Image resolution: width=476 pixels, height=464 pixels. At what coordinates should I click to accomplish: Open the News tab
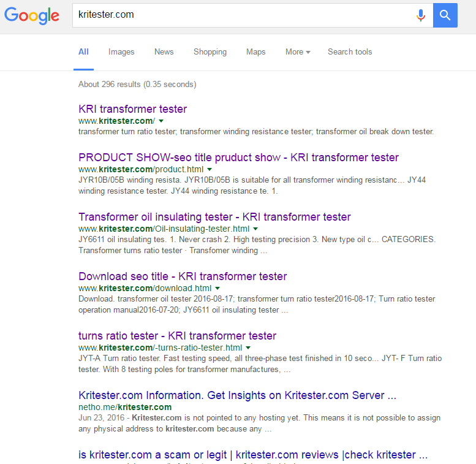pyautogui.click(x=164, y=52)
